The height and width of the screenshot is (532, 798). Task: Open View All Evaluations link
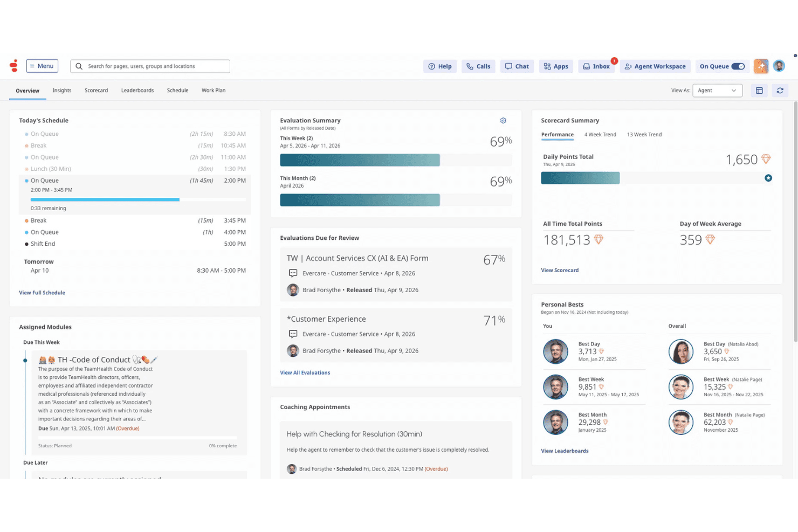point(305,372)
